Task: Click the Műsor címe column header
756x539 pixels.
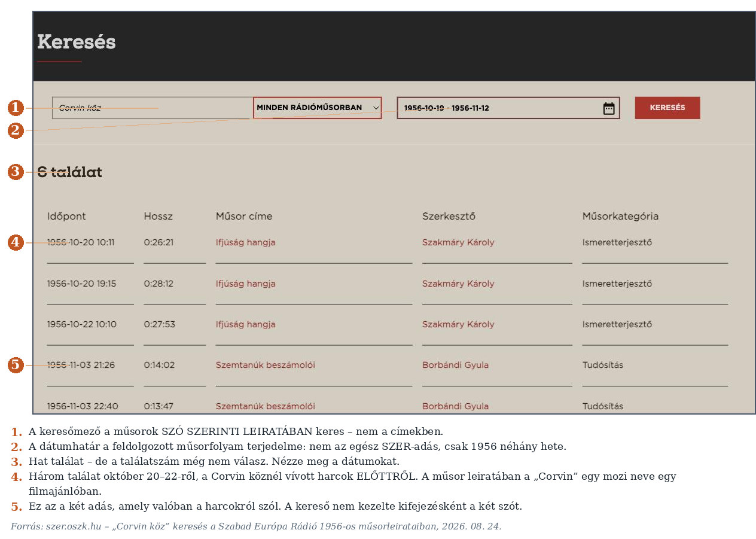Action: click(244, 216)
